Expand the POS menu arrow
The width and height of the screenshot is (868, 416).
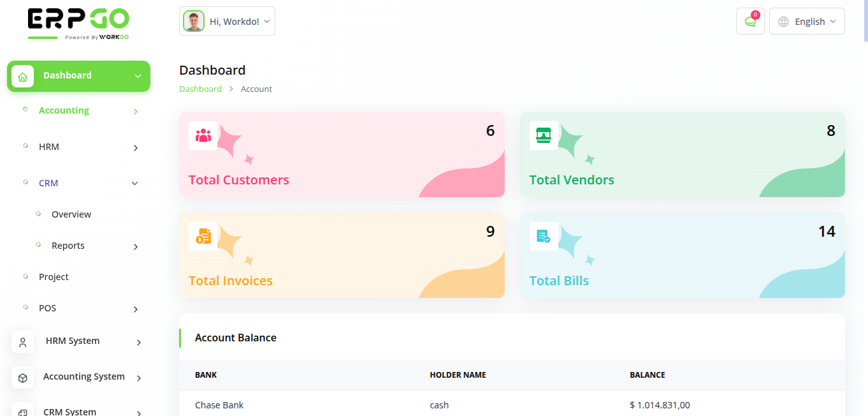point(135,309)
